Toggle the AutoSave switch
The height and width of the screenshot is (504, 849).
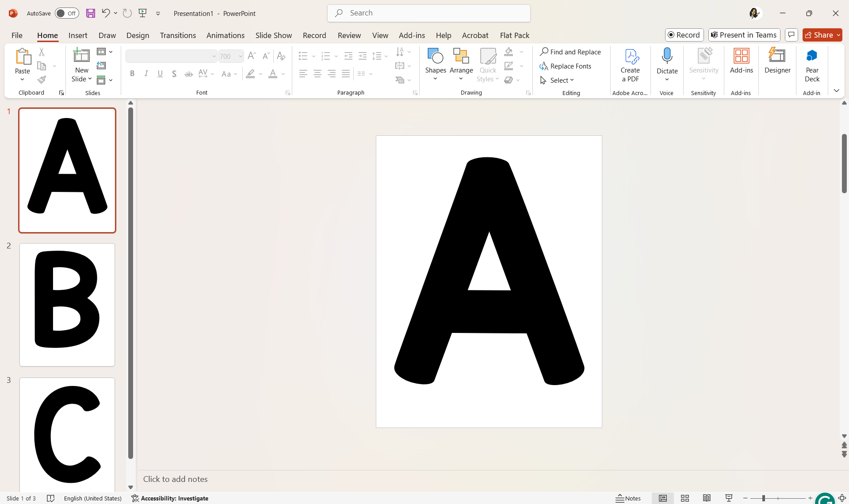[66, 13]
